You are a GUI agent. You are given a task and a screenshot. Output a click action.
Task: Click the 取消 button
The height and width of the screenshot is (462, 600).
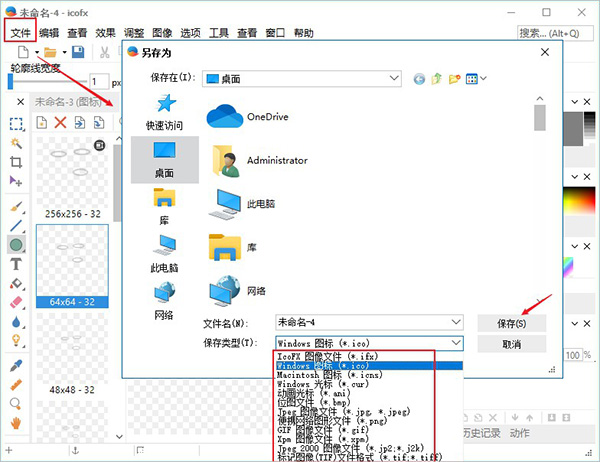(x=511, y=343)
